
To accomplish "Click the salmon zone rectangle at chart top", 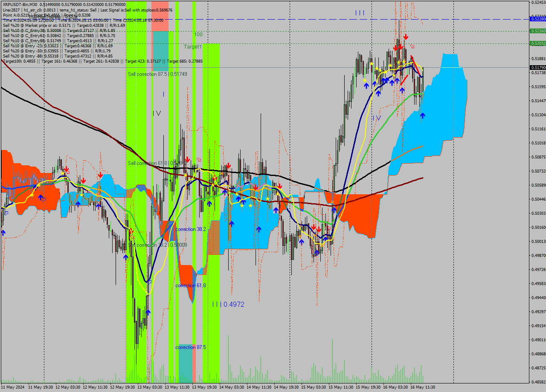I will pyautogui.click(x=160, y=16).
